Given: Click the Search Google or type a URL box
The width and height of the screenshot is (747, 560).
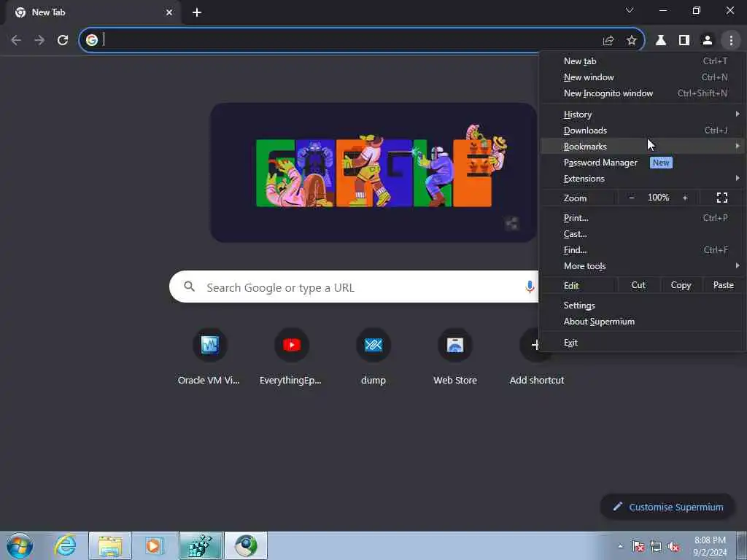Looking at the screenshot, I should tap(352, 287).
